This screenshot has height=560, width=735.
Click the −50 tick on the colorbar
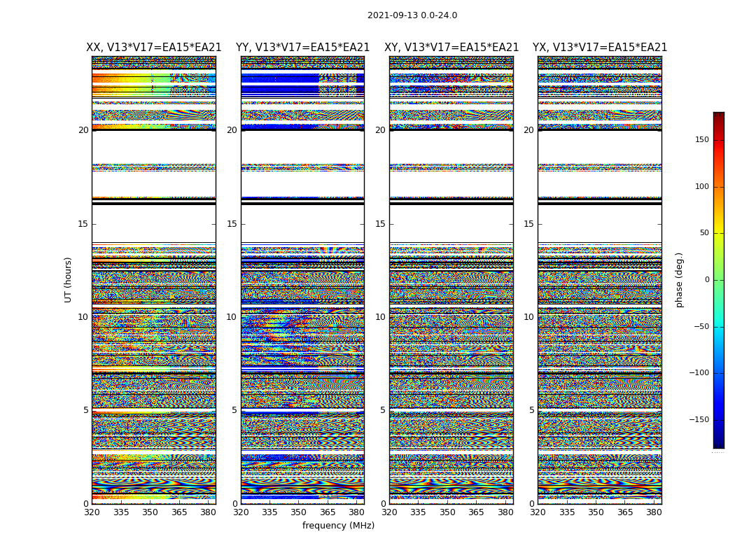coord(701,327)
